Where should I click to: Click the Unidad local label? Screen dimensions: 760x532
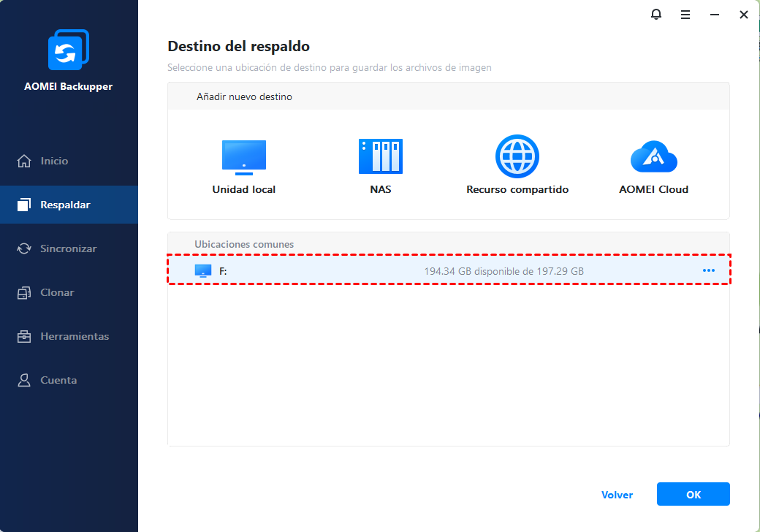tap(244, 189)
